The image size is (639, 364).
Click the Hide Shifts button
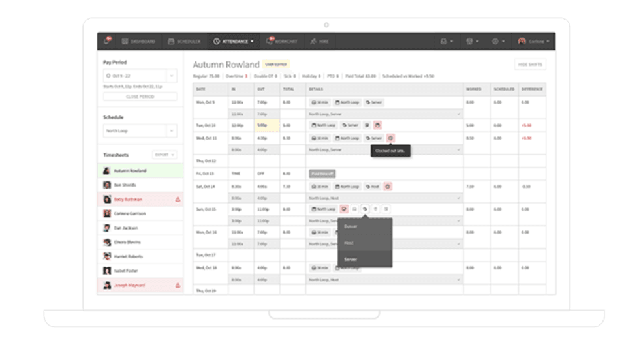[x=530, y=65]
